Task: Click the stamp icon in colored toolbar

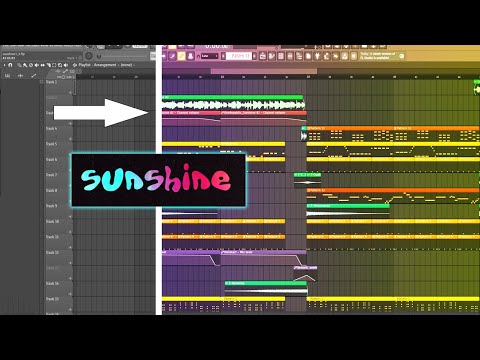Action: coord(191,56)
